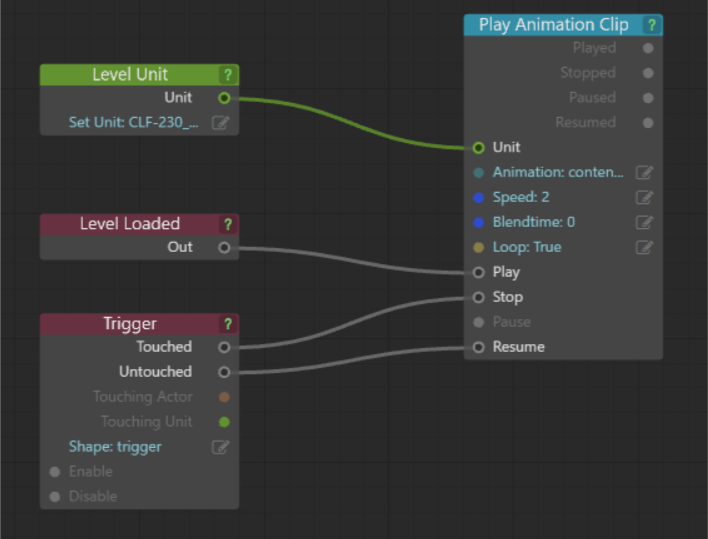Edit the Blendtime value icon
The image size is (708, 539).
644,222
